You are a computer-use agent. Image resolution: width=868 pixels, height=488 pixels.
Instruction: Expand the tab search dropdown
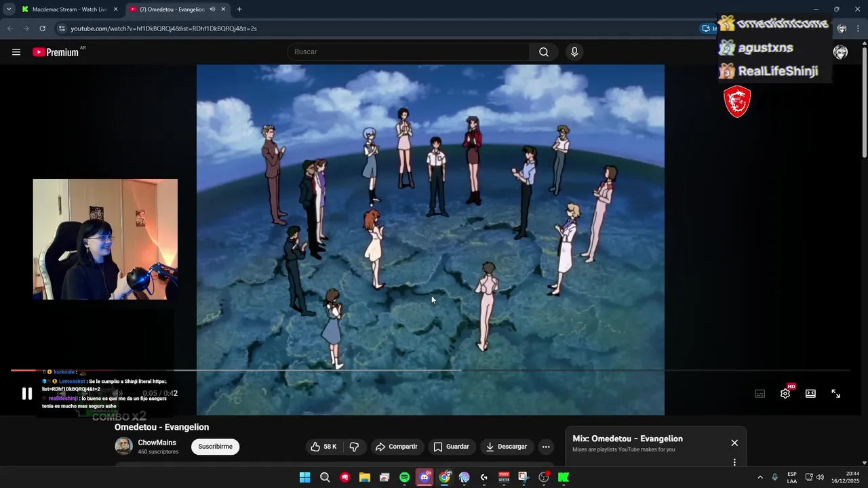pyautogui.click(x=8, y=9)
